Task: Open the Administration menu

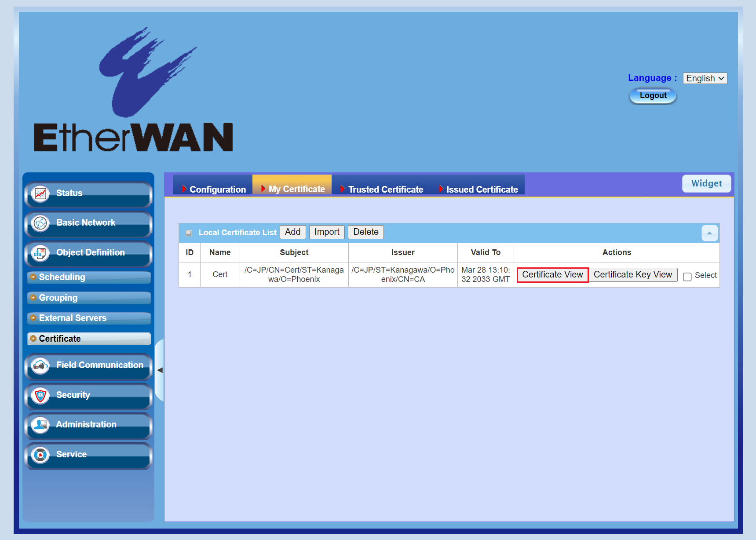Action: (x=88, y=425)
